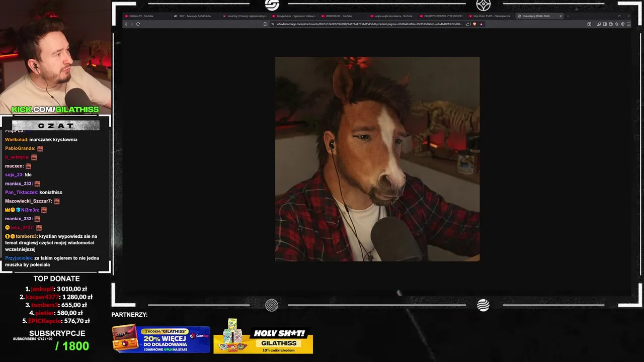Switch to the HOLY Rewolucja Softdrinków tab
Viewport: 644px width, 362px height.
click(x=196, y=16)
